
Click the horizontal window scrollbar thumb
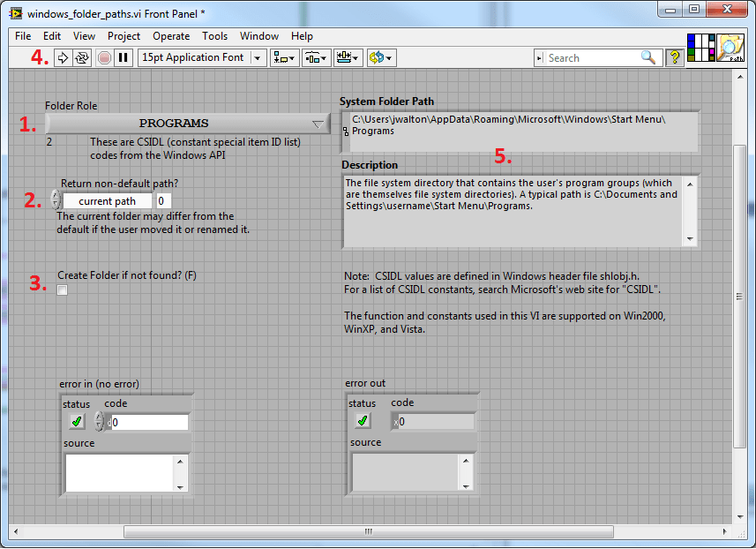pos(369,531)
